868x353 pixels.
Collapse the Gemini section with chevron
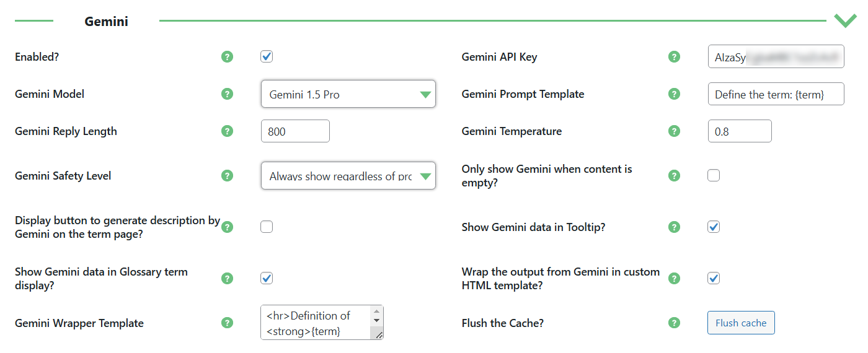pyautogui.click(x=845, y=20)
